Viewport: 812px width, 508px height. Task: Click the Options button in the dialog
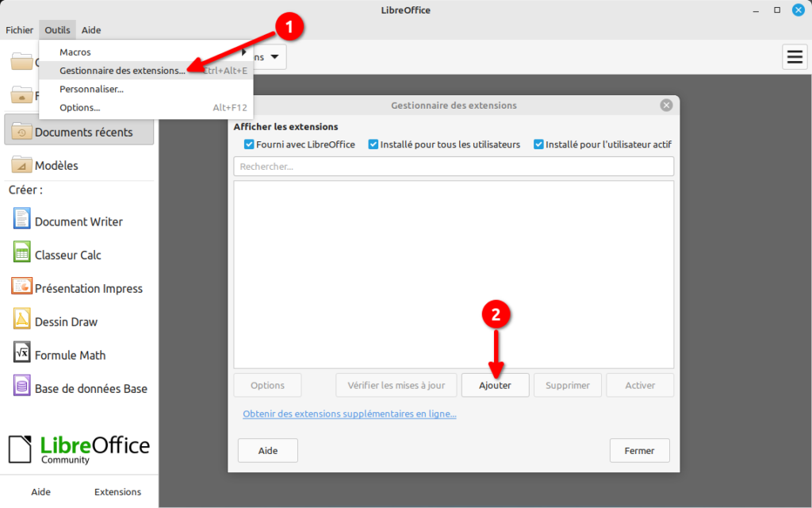267,385
